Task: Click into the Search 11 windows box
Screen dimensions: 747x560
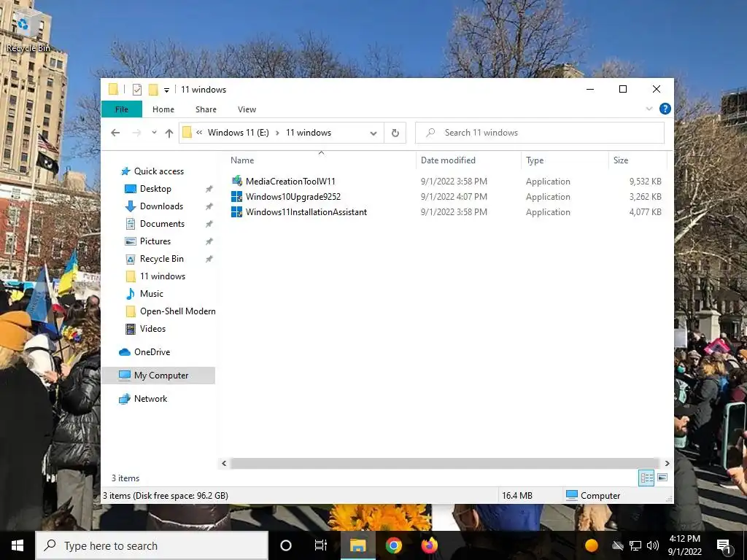Action: pos(539,133)
